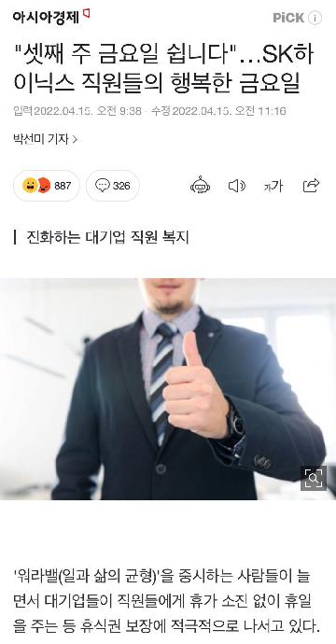This screenshot has height=644, width=336.
Task: Click the article headline about SK하이닉스
Action: (163, 69)
